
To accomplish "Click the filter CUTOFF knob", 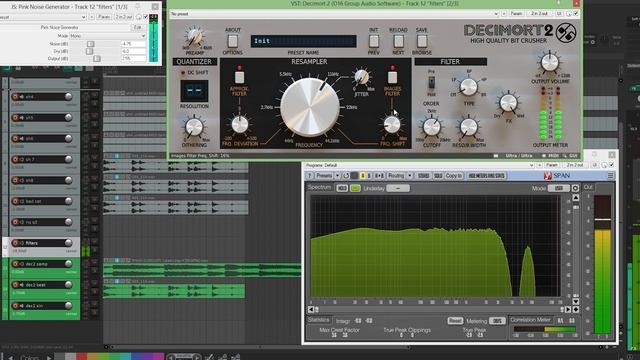I will point(431,127).
